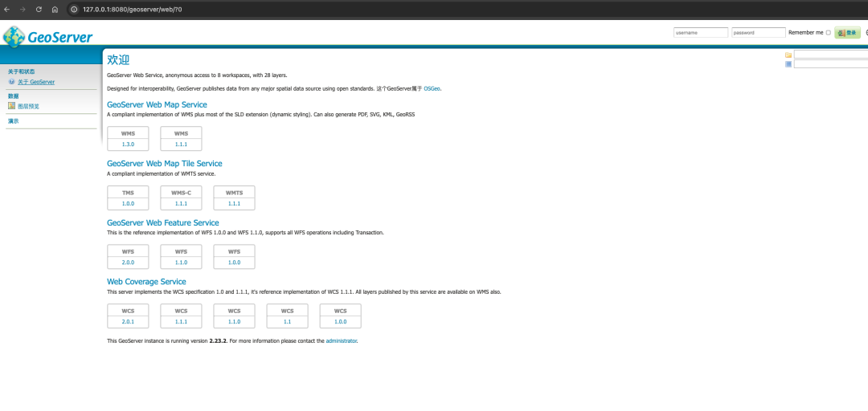
Task: Open WCS version 1.1.1 link
Action: [181, 321]
